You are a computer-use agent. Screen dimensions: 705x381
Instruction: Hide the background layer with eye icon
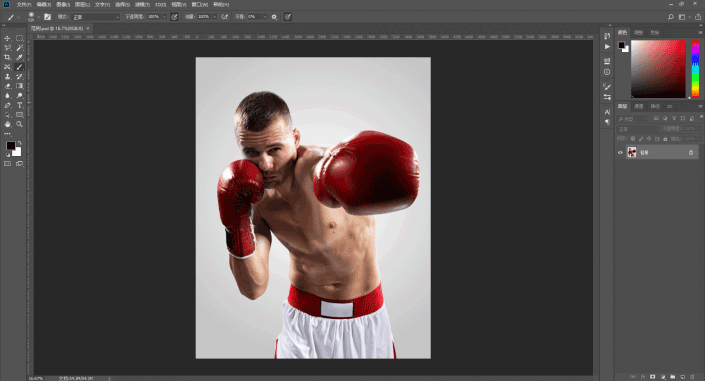tap(620, 152)
